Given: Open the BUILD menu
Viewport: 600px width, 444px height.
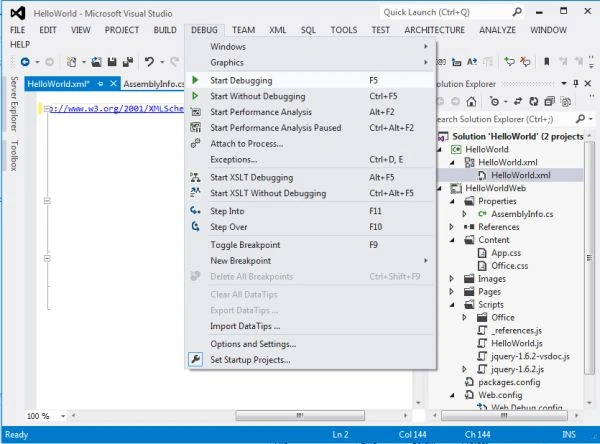Looking at the screenshot, I should (x=165, y=30).
